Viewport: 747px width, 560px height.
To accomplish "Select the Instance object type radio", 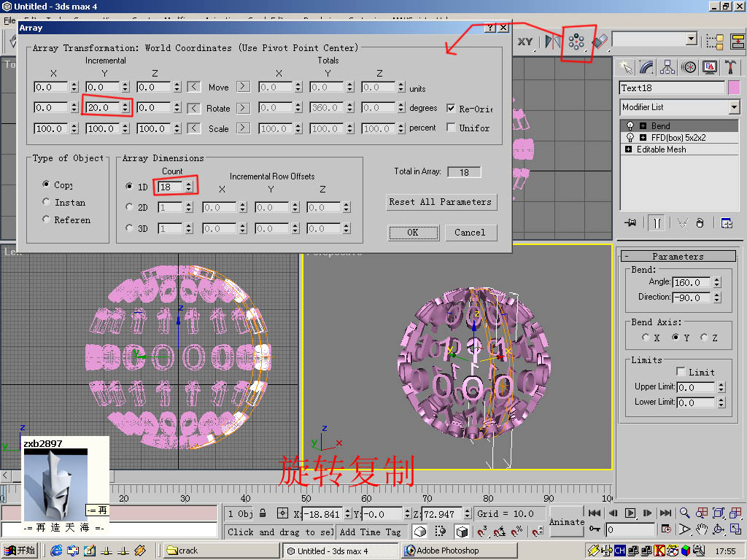I will click(46, 201).
